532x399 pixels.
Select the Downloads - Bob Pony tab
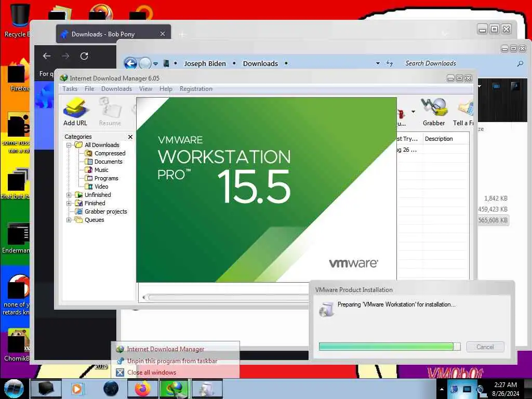point(113,34)
